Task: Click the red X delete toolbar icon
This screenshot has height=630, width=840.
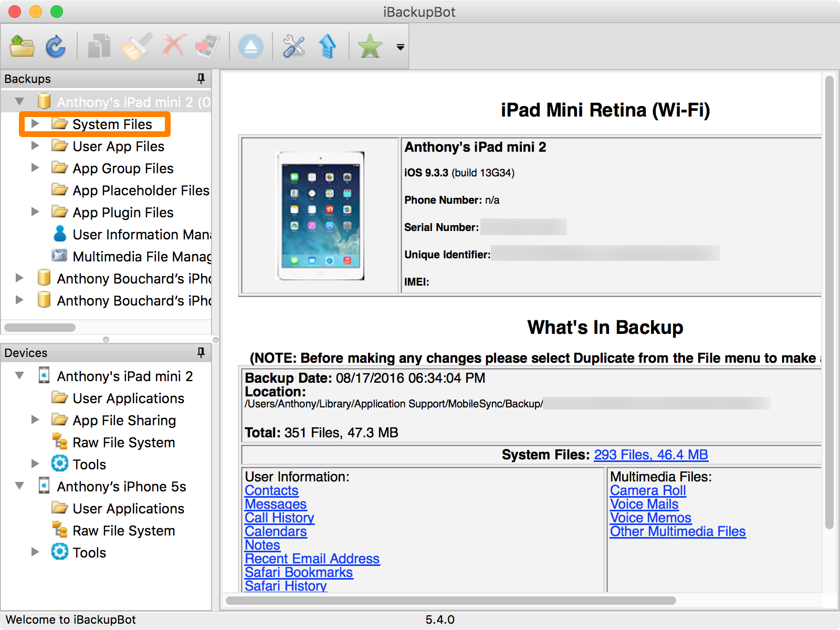Action: [x=174, y=46]
